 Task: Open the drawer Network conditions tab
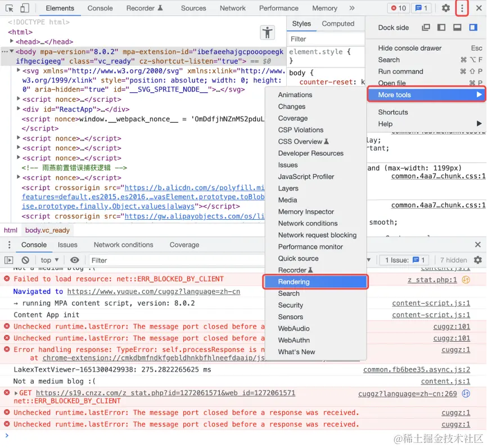tap(123, 245)
